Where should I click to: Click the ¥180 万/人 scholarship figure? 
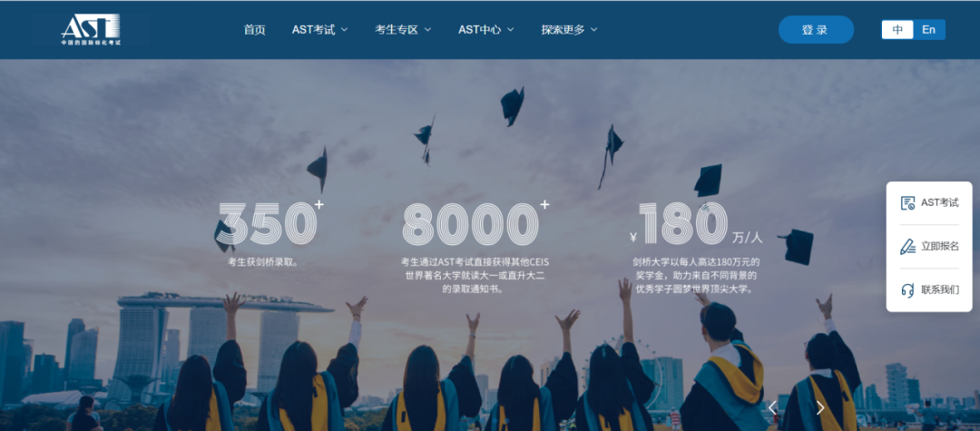(x=697, y=223)
